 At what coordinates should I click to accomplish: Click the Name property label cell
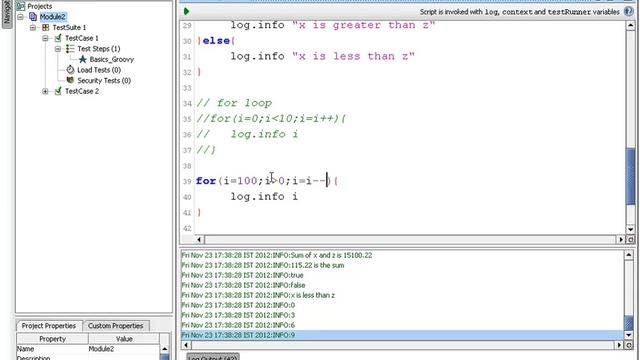point(52,349)
